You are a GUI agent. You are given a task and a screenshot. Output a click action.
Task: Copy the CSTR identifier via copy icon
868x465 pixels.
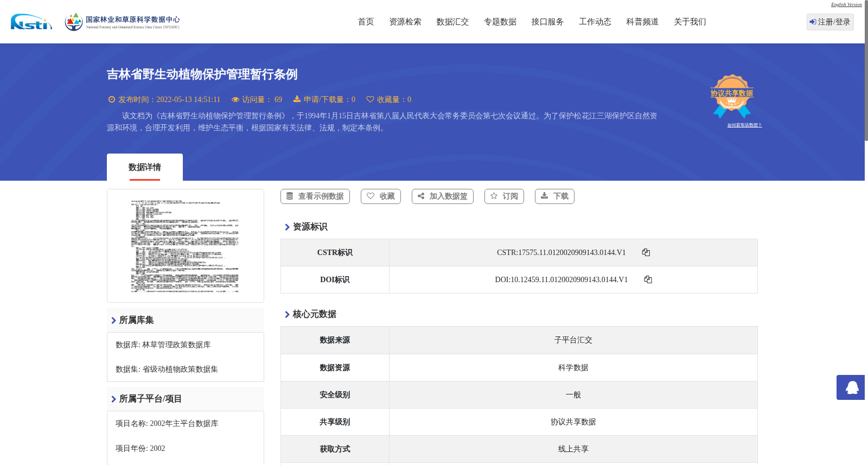coord(646,252)
